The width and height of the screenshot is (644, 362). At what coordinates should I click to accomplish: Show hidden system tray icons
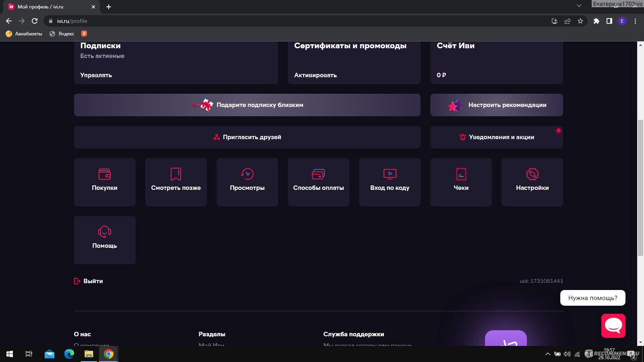[x=547, y=354]
